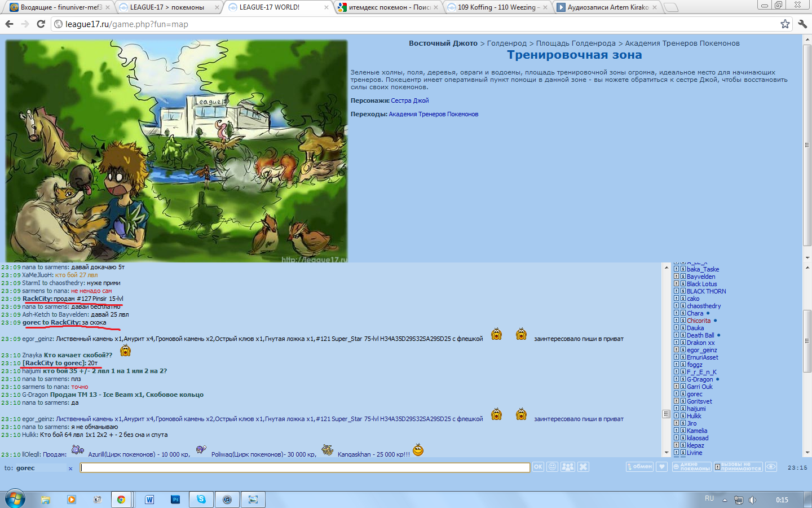Toggle the 'вызовы не принимаются' challenges button
The width and height of the screenshot is (812, 508).
coord(738,467)
